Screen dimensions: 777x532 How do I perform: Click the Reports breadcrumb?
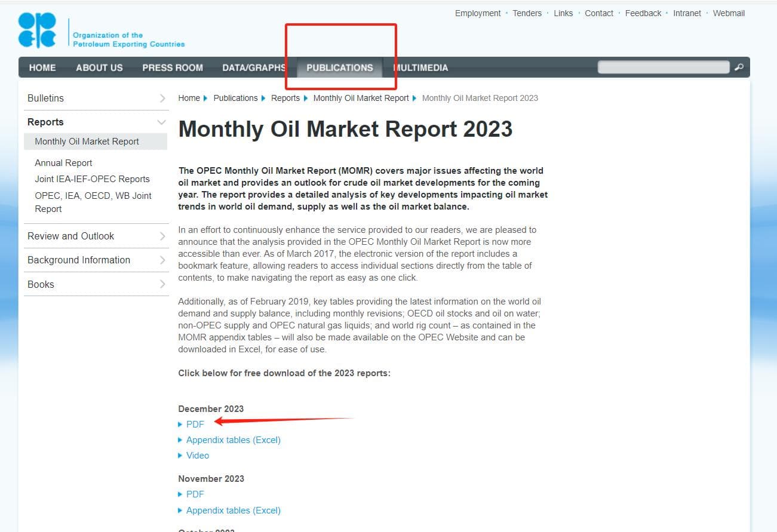[x=285, y=98]
